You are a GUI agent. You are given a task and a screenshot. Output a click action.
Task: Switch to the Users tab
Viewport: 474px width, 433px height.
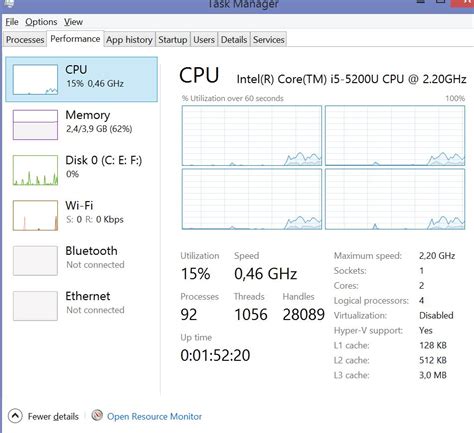coord(204,40)
